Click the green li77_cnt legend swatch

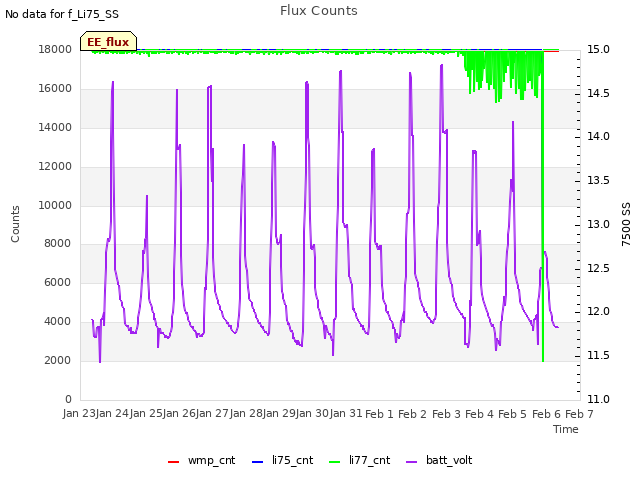click(x=334, y=462)
